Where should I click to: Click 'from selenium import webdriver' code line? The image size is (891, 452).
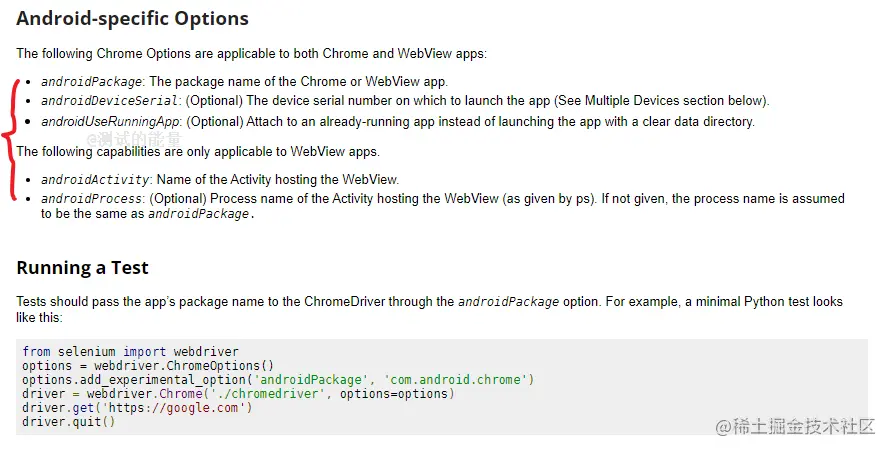pos(131,352)
